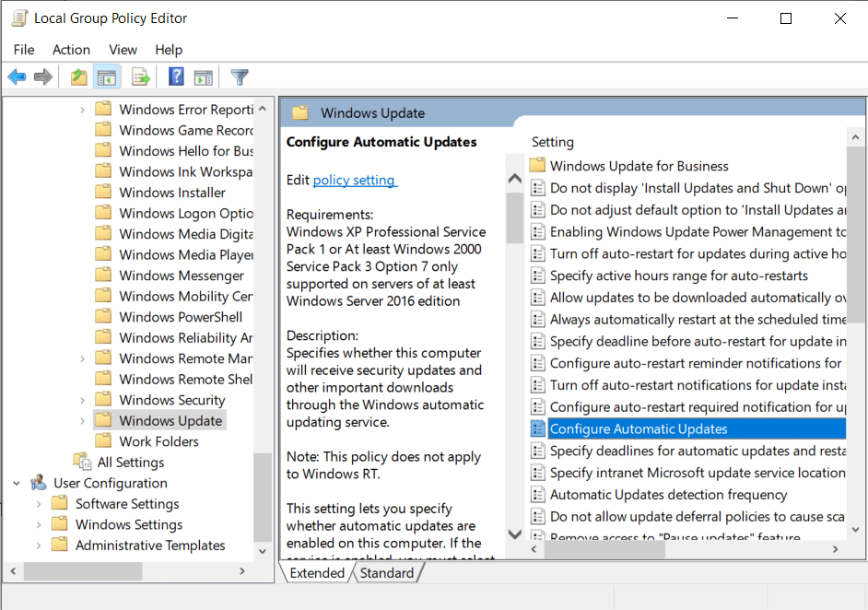Open the Action menu
Viewport: 868px width, 610px height.
coord(71,50)
